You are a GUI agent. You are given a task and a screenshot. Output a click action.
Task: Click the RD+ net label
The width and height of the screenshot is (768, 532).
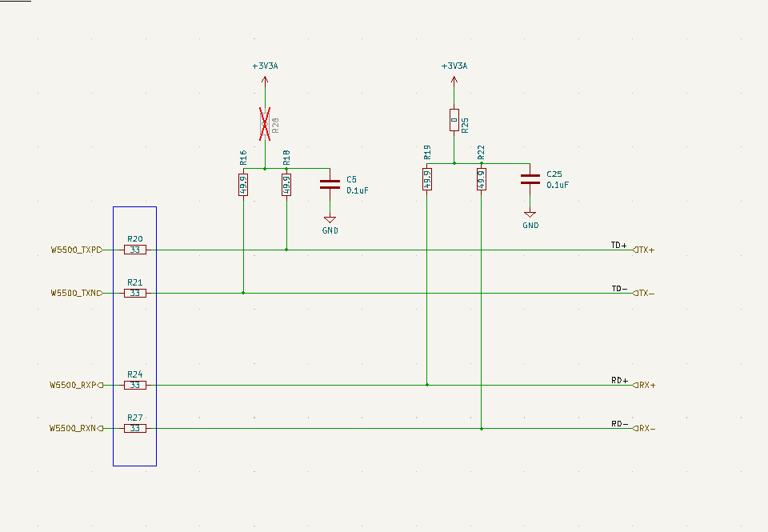[619, 381]
